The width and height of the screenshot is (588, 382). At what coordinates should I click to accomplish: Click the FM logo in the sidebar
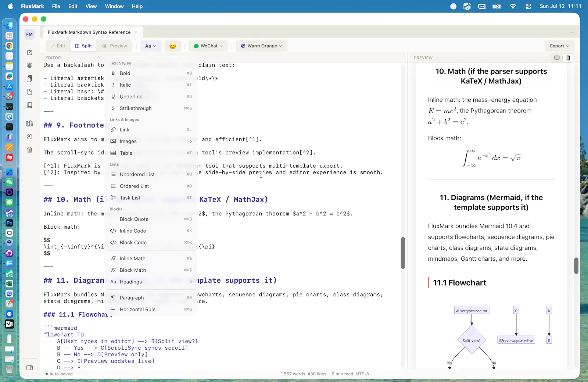(x=29, y=34)
